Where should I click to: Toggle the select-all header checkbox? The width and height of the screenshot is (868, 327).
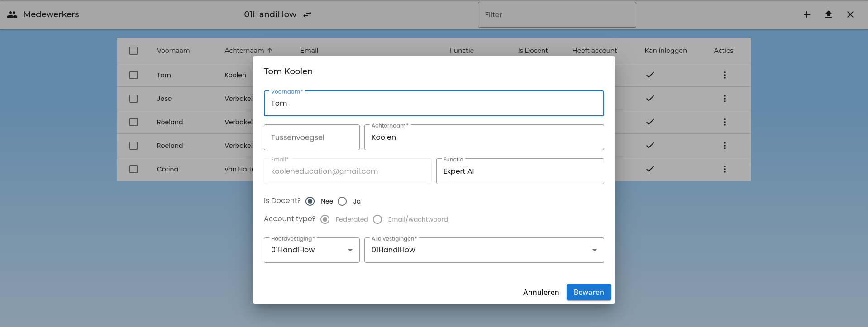pos(134,51)
